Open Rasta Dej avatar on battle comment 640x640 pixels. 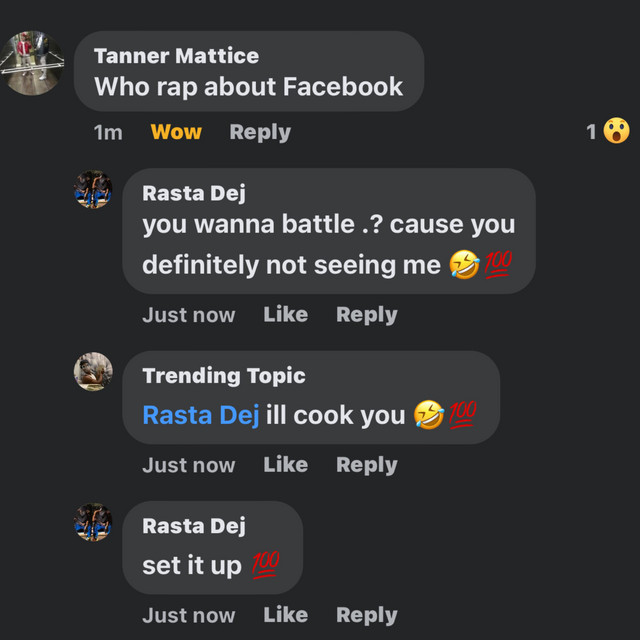[x=93, y=190]
